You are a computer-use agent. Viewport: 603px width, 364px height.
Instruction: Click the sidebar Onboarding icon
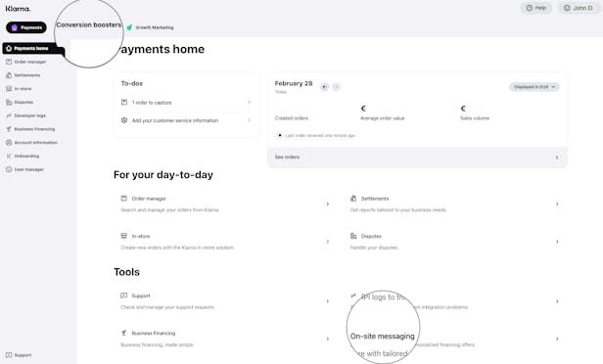[9, 156]
